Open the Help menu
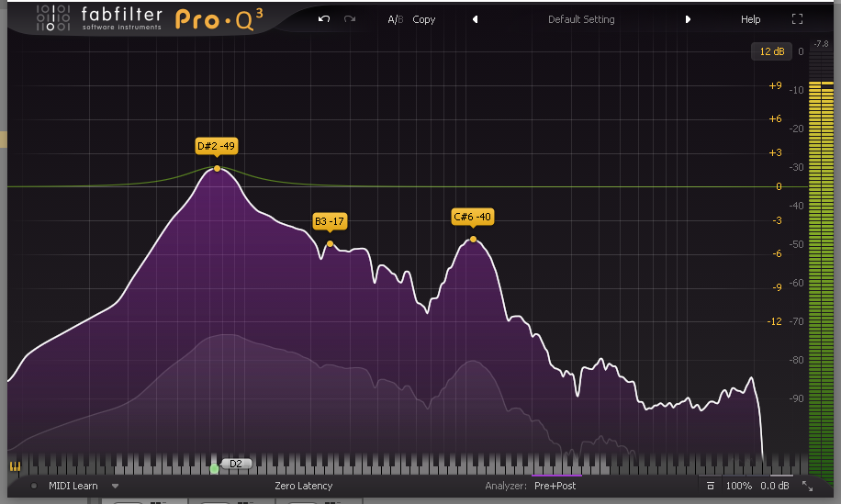 [750, 19]
